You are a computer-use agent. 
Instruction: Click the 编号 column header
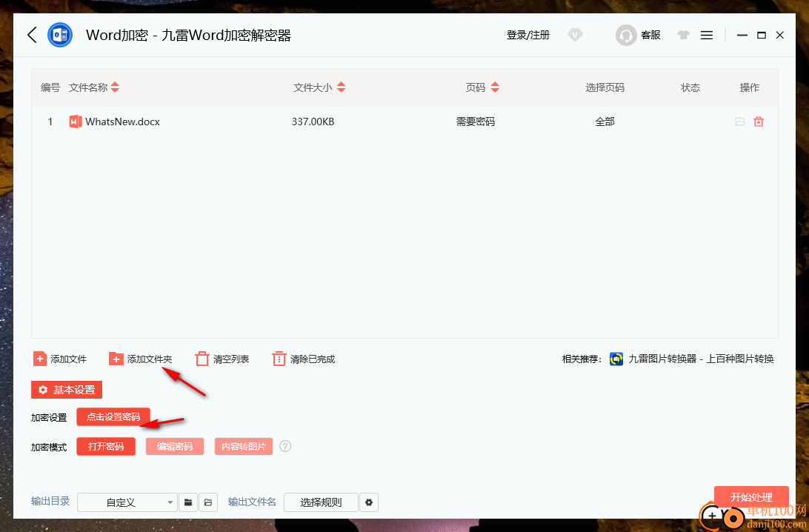(50, 87)
